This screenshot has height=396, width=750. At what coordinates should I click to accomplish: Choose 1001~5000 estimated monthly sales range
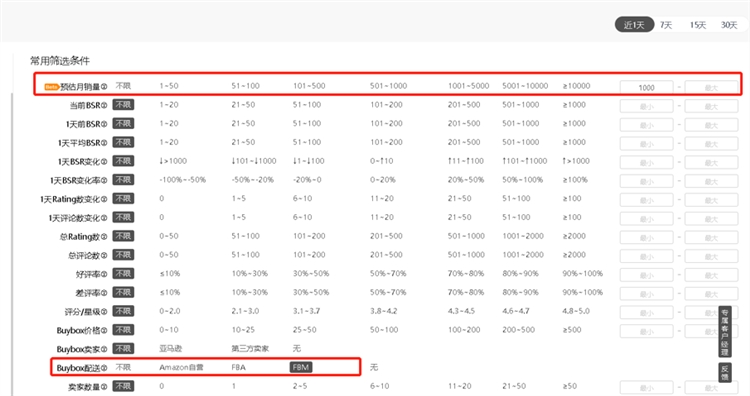tap(468, 86)
